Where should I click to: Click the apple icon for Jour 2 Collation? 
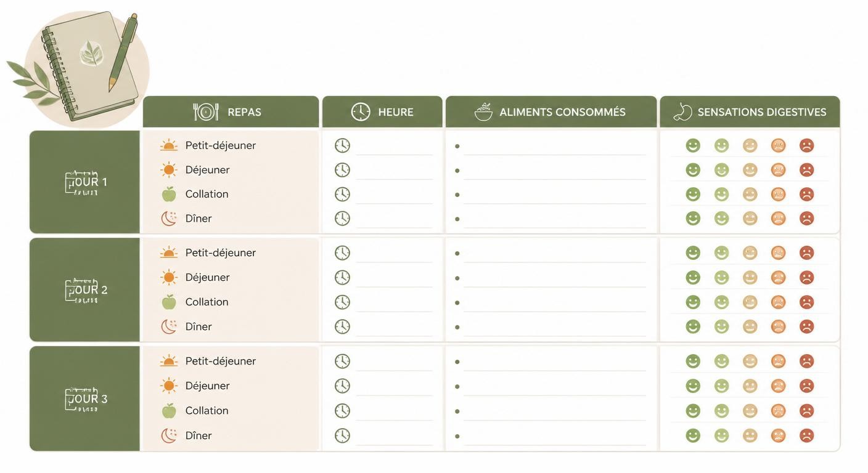tap(169, 302)
